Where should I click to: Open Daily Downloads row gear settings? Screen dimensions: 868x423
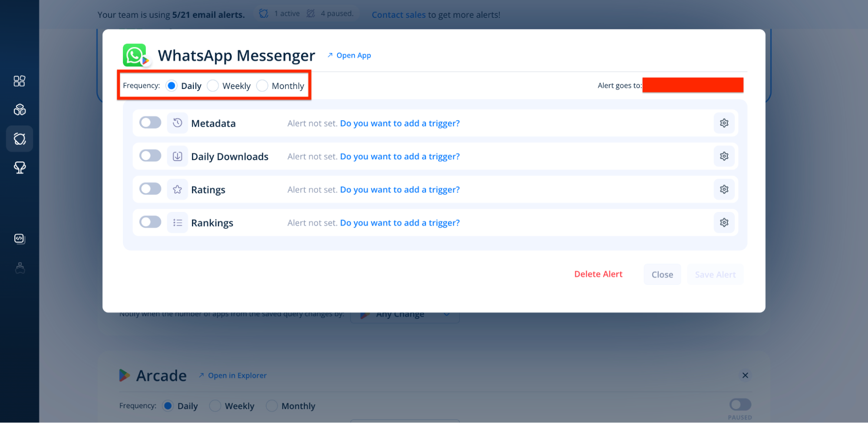coord(724,156)
